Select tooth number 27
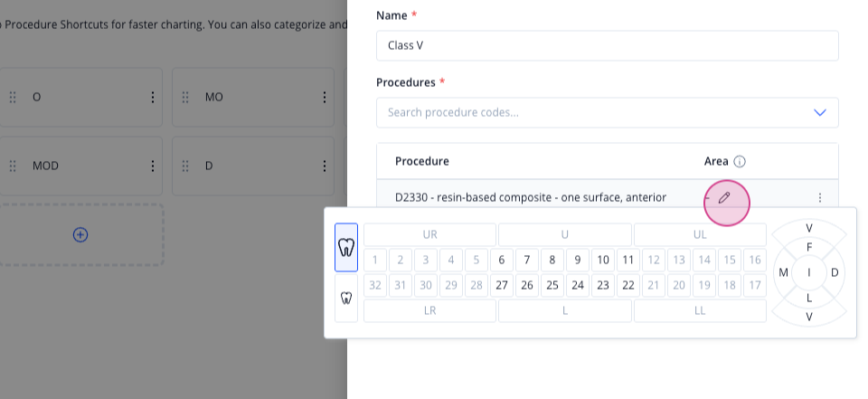The height and width of the screenshot is (399, 868). [x=502, y=285]
